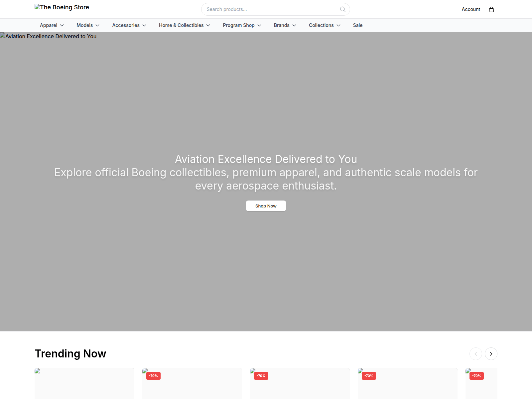Expand the Apparel menu
532x399 pixels.
[x=52, y=25]
